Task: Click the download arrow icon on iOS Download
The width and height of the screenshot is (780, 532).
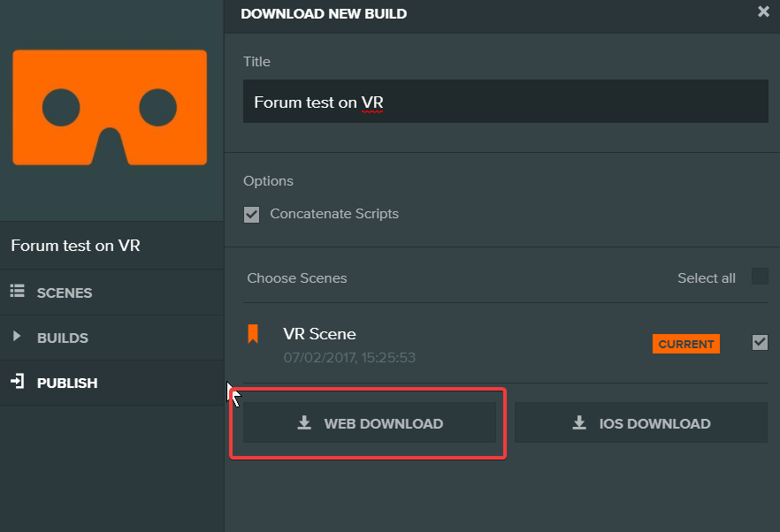Action: pyautogui.click(x=579, y=422)
